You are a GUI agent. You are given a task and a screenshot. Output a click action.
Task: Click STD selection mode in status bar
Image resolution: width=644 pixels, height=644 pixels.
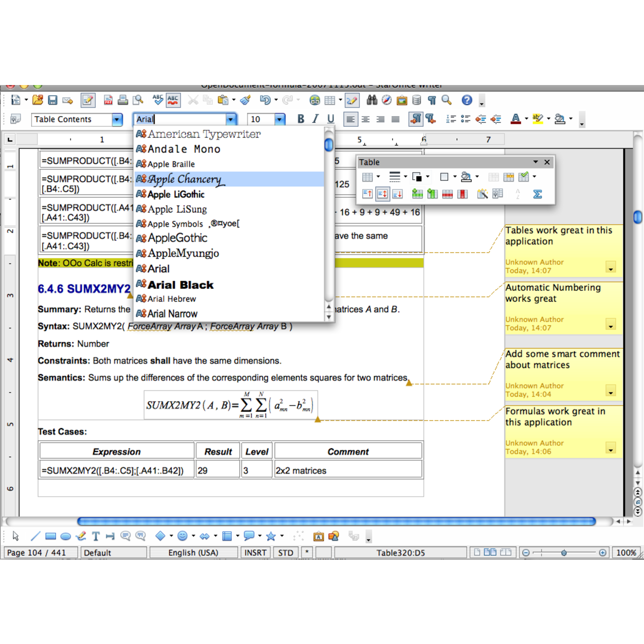click(x=286, y=552)
